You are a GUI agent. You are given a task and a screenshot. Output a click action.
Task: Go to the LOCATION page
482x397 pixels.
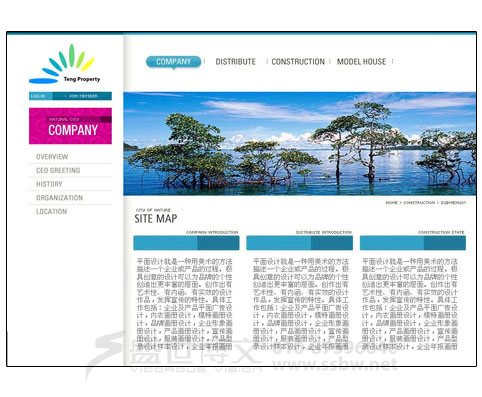(x=51, y=211)
